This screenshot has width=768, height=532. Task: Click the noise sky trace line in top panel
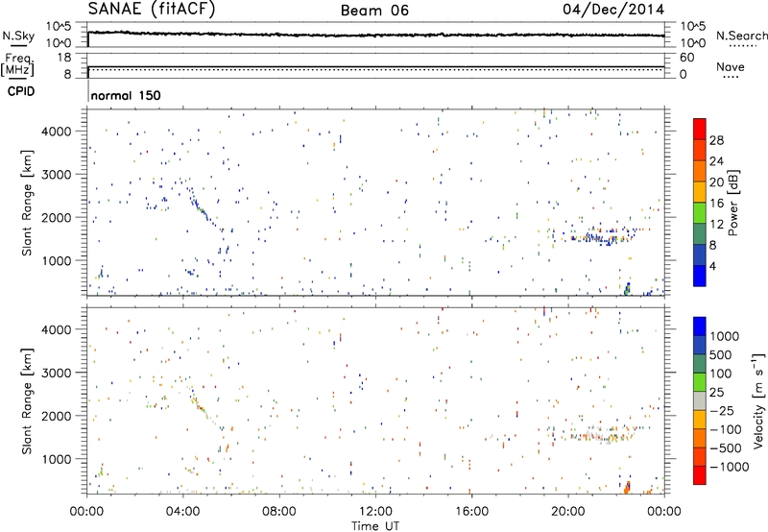(375, 35)
